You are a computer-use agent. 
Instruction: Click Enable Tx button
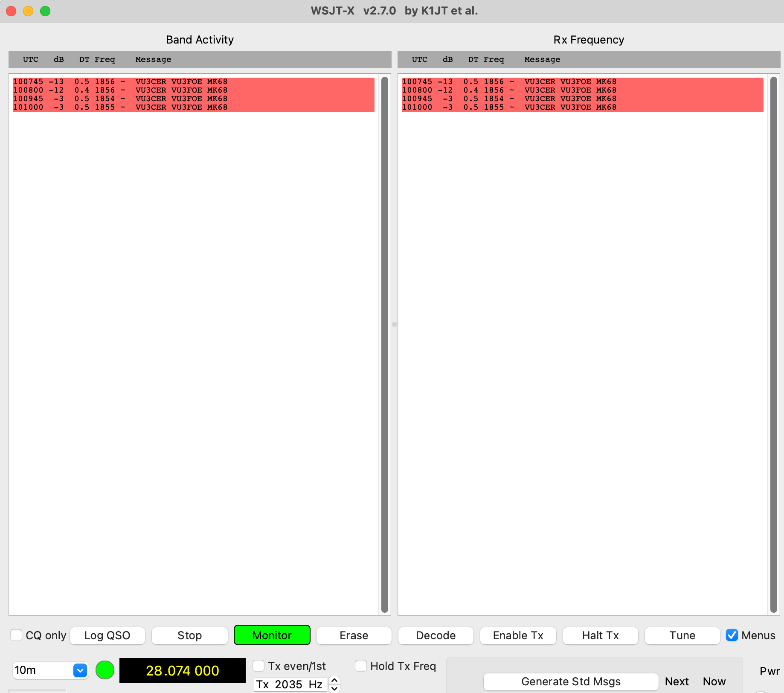click(518, 635)
